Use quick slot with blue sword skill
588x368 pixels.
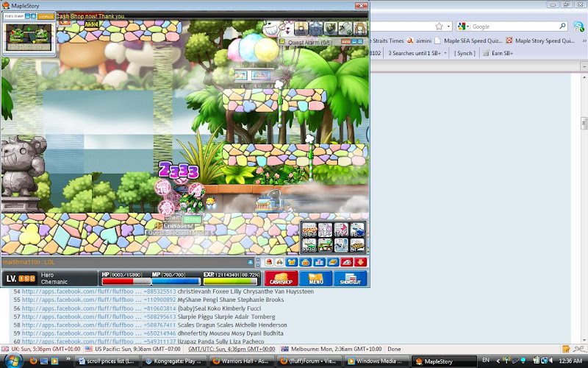tap(341, 245)
